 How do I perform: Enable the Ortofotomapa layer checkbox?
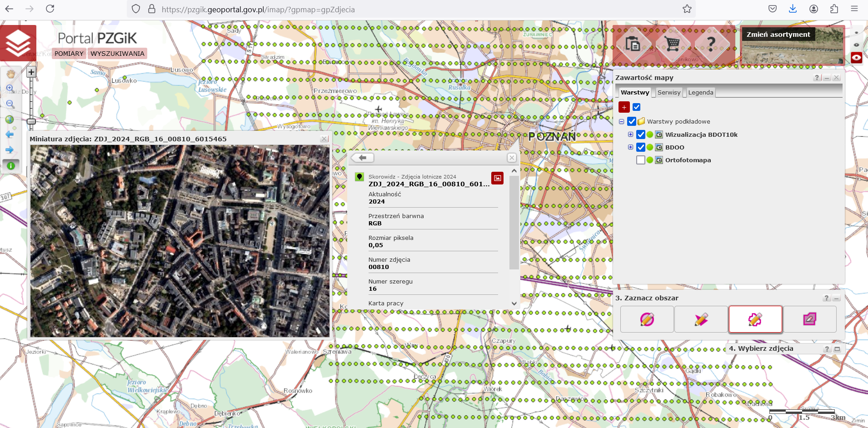pyautogui.click(x=641, y=160)
